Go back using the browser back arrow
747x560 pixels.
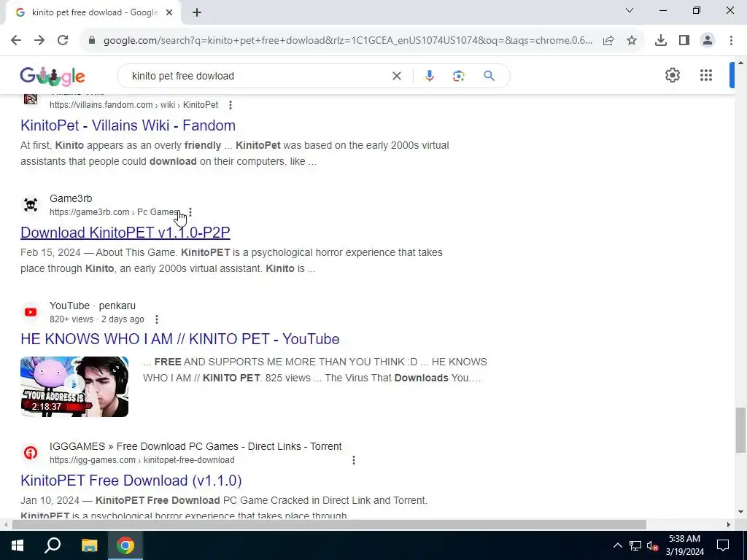pyautogui.click(x=16, y=41)
